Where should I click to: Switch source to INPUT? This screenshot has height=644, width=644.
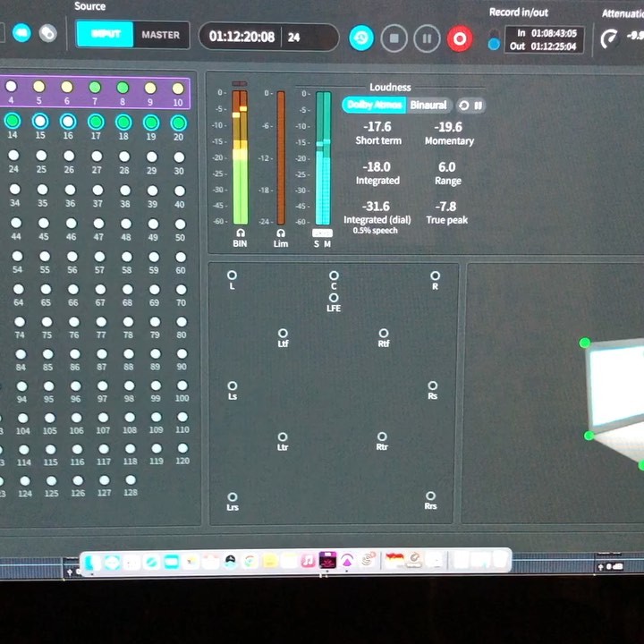pos(105,35)
